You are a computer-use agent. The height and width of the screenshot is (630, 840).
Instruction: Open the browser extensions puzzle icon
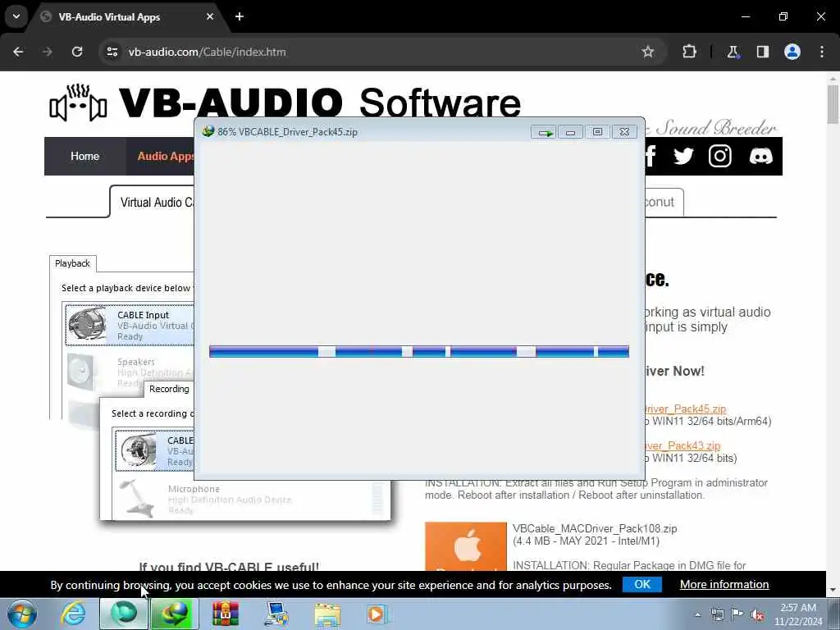point(689,52)
